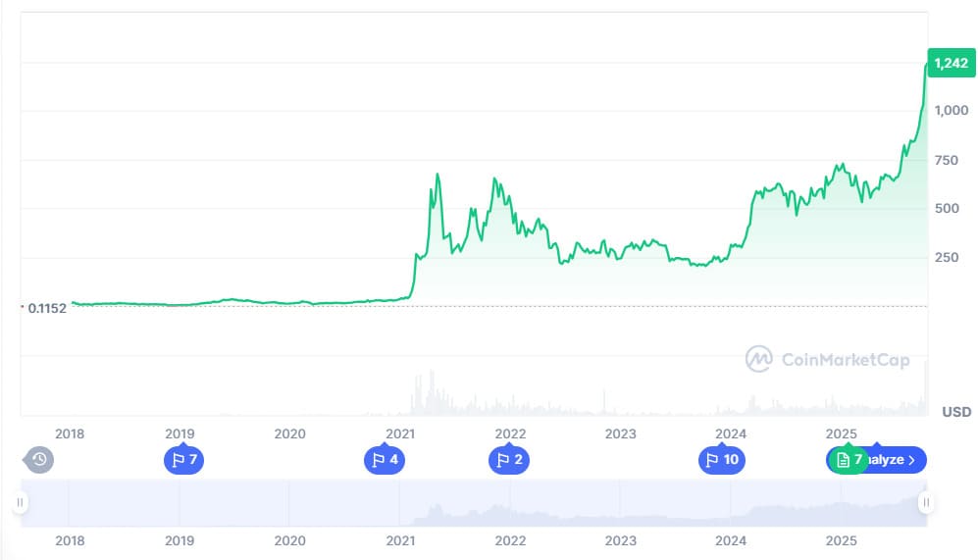Click the green document marker with 7
Image resolution: width=978 pixels, height=560 pixels.
(x=849, y=459)
